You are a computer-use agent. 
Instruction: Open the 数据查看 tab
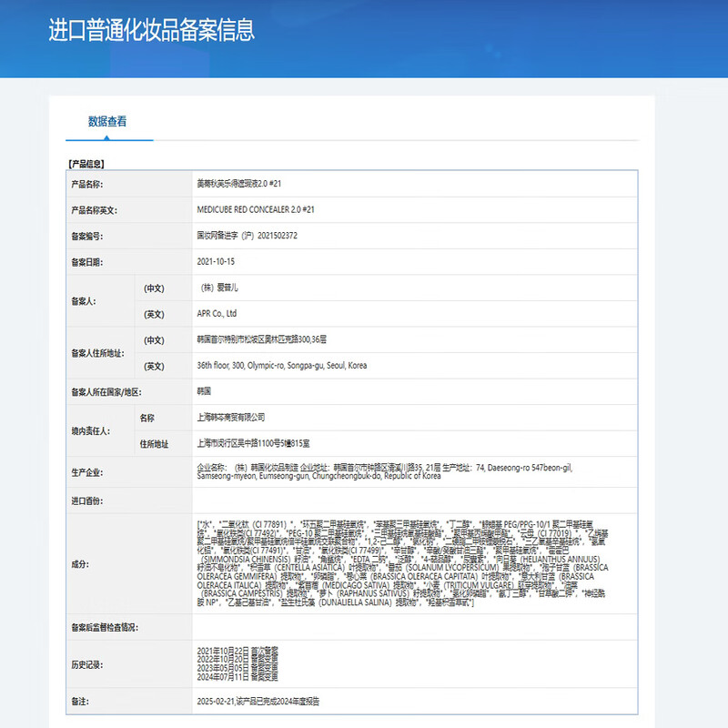tap(107, 121)
